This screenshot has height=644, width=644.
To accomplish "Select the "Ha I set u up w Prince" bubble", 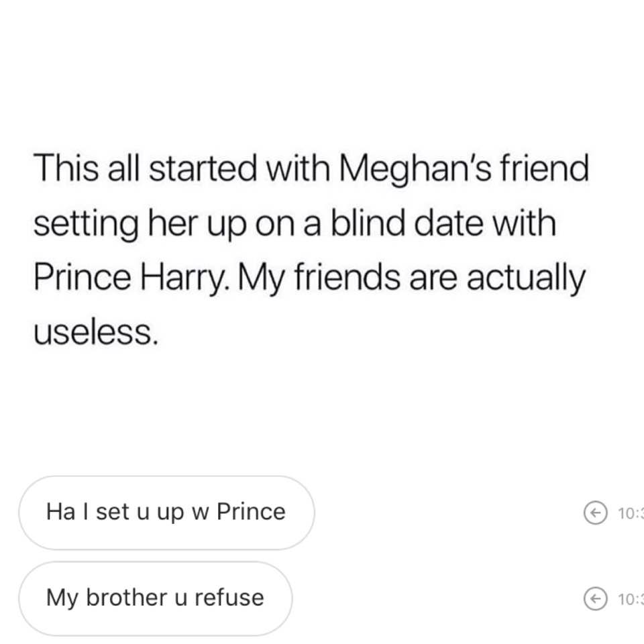I will pyautogui.click(x=166, y=513).
